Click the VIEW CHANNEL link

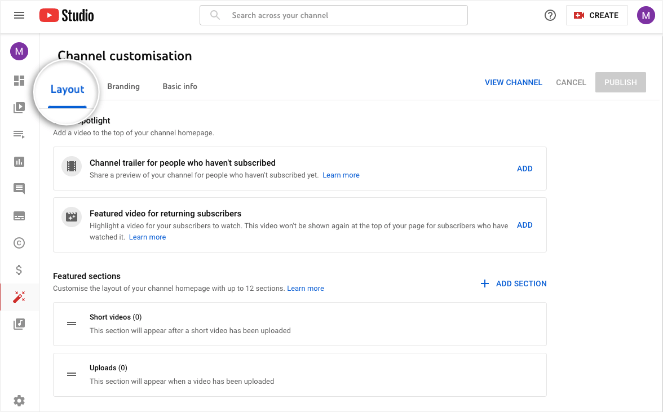pyautogui.click(x=513, y=83)
